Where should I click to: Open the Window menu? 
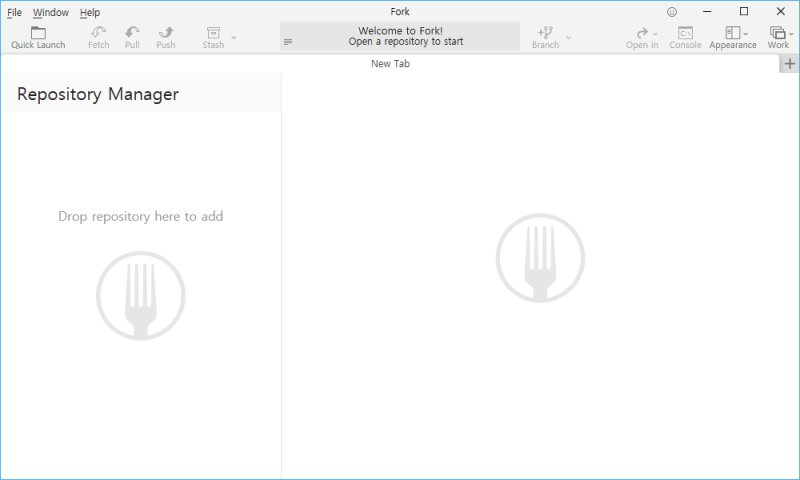click(51, 12)
